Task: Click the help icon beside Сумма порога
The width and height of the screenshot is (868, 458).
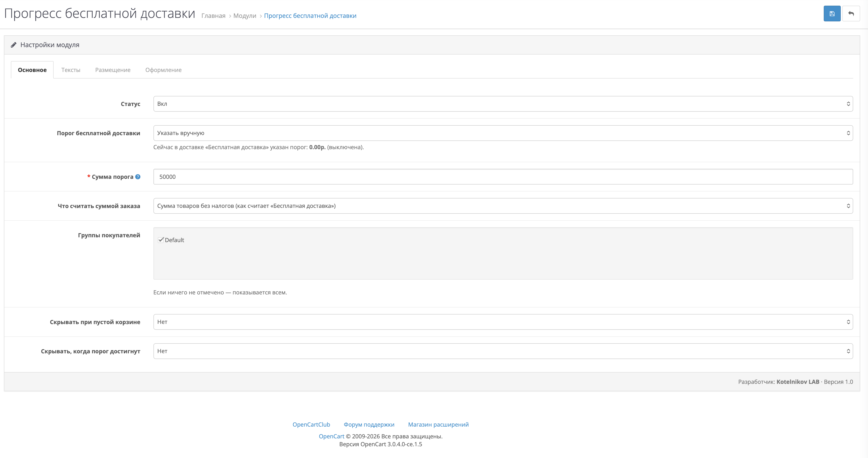Action: (x=138, y=177)
